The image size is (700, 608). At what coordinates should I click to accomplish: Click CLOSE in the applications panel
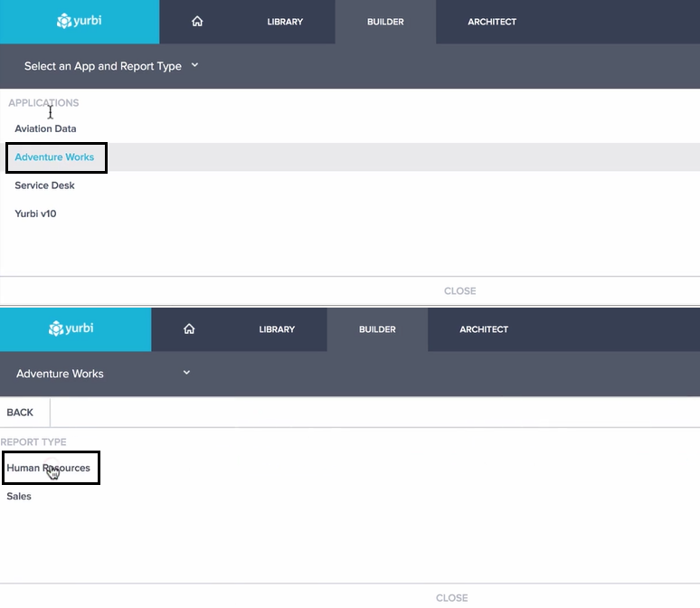tap(459, 291)
